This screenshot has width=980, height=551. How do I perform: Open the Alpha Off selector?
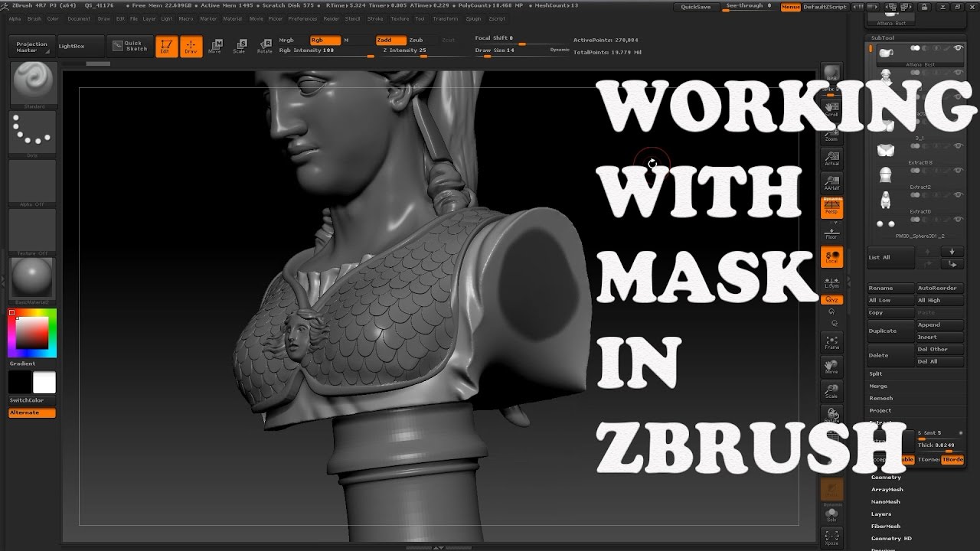tap(32, 182)
